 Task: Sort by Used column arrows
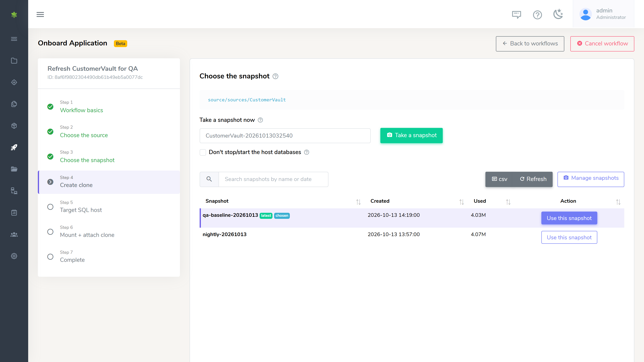pos(508,202)
